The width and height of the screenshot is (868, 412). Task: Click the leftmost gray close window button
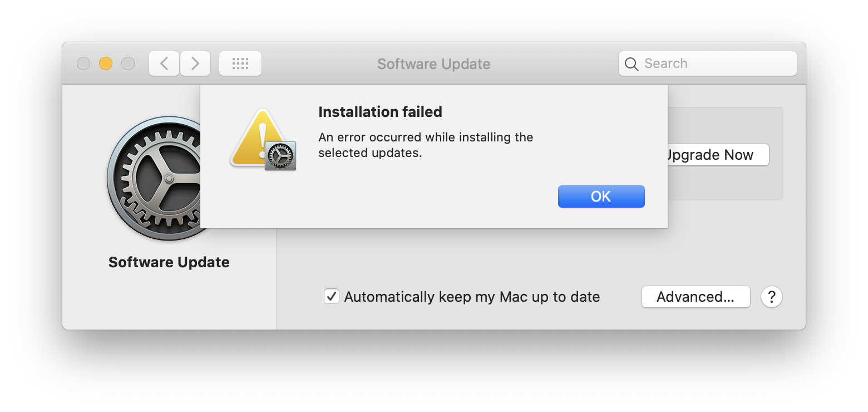coord(83,63)
